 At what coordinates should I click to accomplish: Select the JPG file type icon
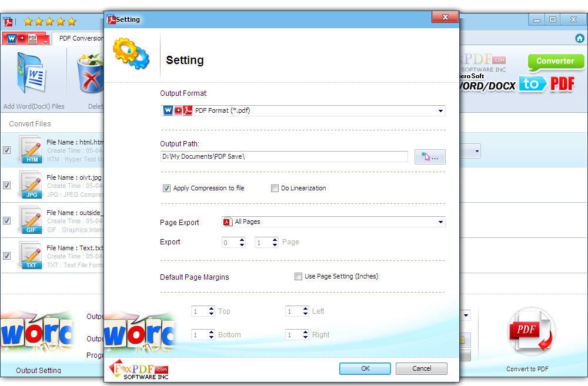pos(31,185)
